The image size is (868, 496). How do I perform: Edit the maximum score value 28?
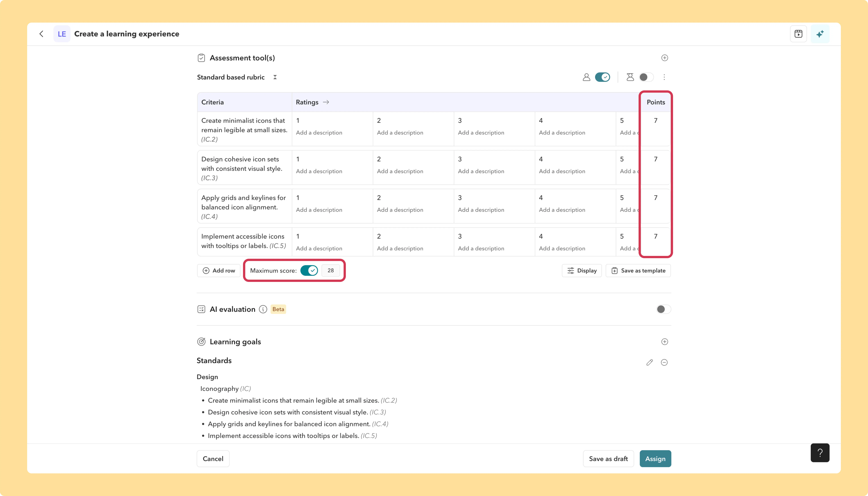pos(330,270)
